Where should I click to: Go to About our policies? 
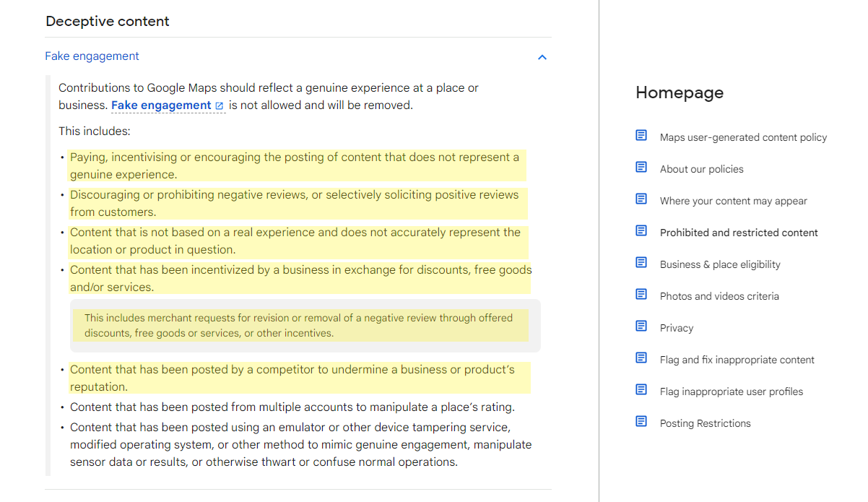[x=701, y=169]
